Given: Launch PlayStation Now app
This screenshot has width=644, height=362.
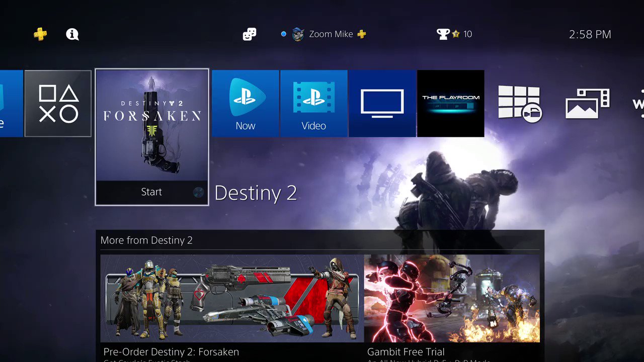Looking at the screenshot, I should tap(246, 104).
